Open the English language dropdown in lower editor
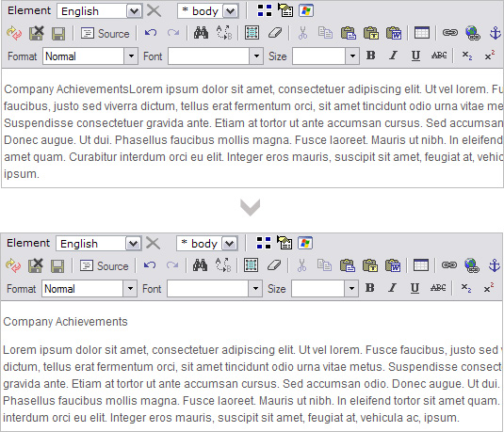Screen dimensions: 504x432 tap(99, 244)
